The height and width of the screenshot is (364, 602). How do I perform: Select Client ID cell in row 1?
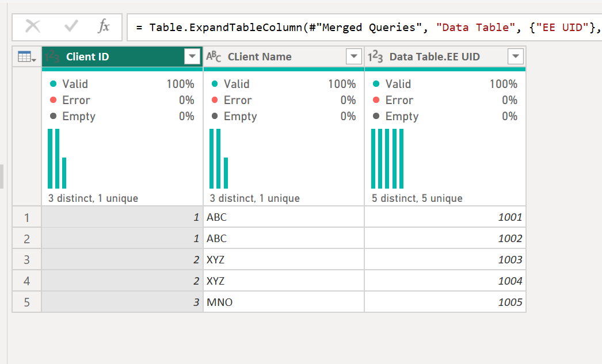click(122, 217)
